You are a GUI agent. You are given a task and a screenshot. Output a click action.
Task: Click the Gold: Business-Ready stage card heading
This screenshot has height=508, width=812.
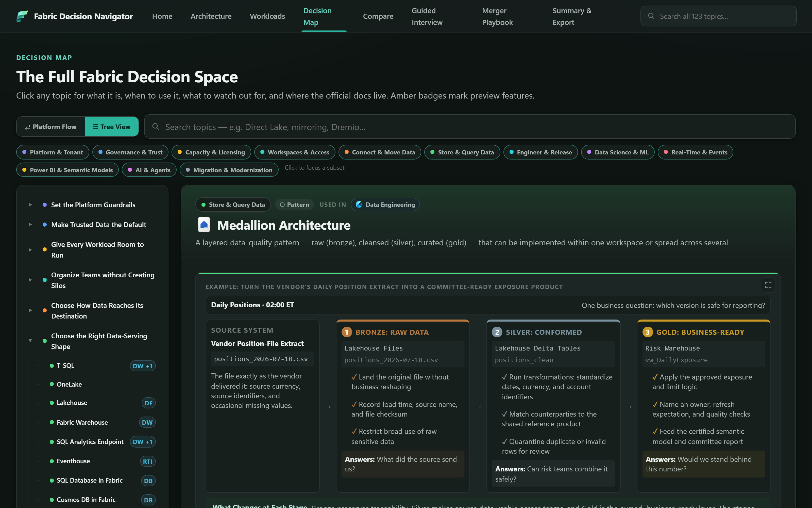point(700,332)
